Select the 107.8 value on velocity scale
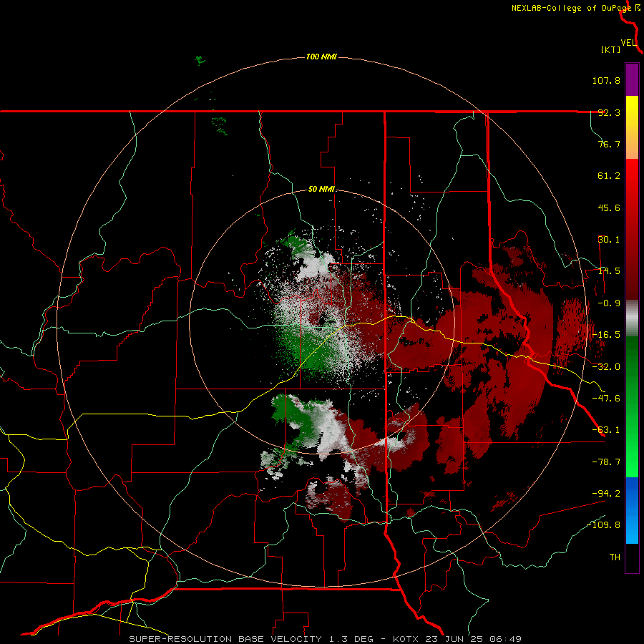644x644 pixels. 606,80
